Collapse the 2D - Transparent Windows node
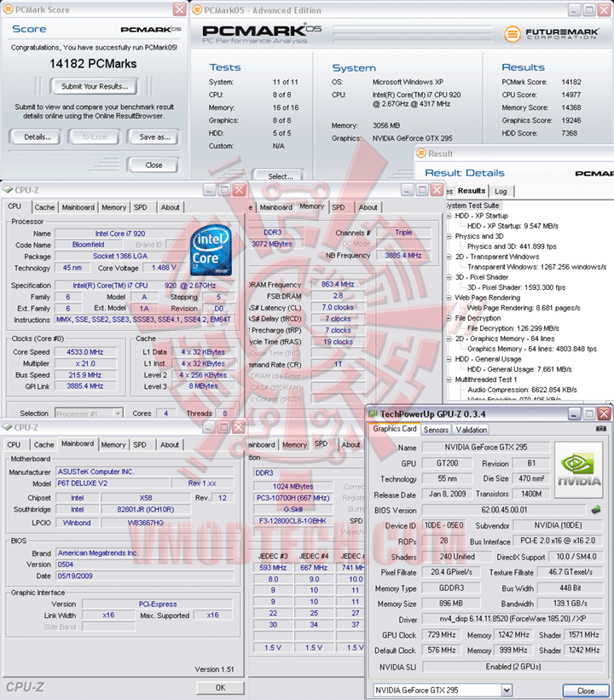The image size is (614, 700). [449, 257]
